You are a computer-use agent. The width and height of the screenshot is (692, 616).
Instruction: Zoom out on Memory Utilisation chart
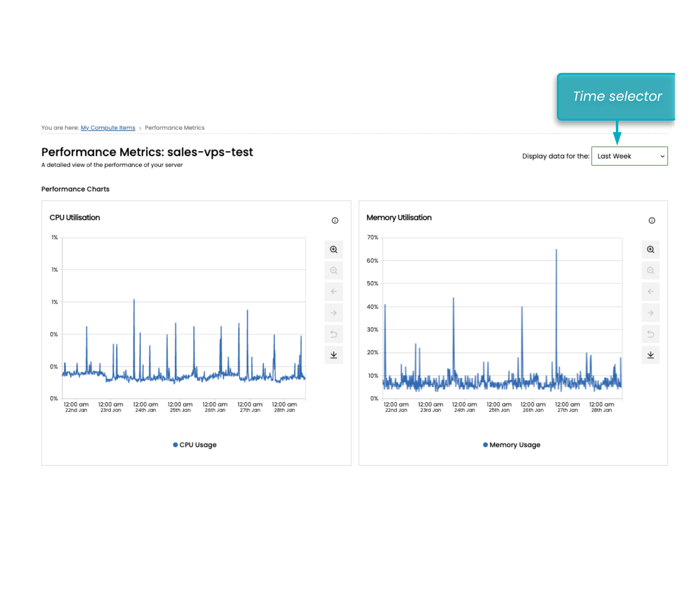[650, 271]
